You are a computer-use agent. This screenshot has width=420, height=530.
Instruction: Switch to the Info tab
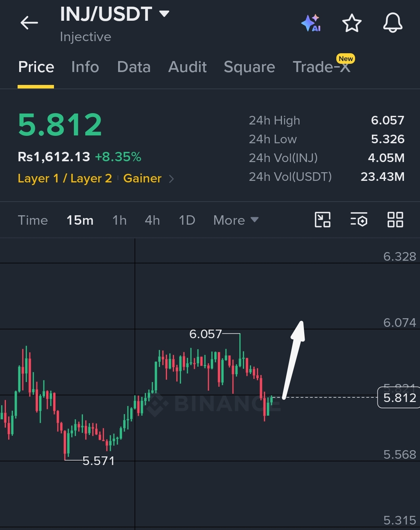[85, 67]
